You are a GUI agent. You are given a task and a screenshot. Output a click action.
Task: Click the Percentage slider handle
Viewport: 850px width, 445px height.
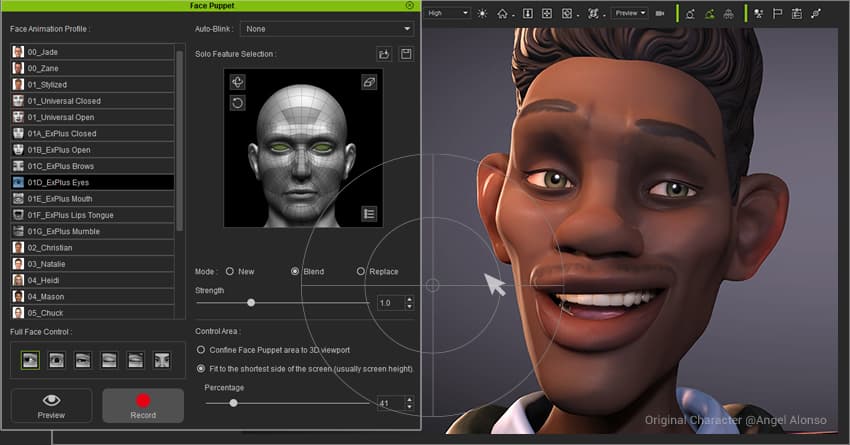click(233, 403)
